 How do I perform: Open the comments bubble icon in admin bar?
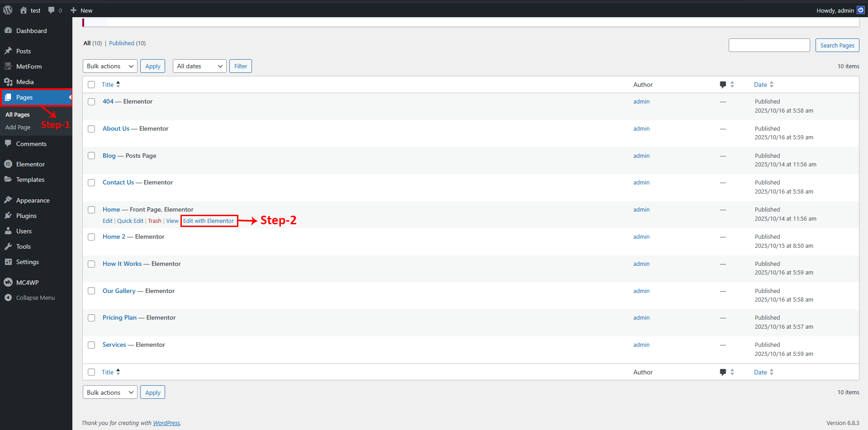[51, 10]
